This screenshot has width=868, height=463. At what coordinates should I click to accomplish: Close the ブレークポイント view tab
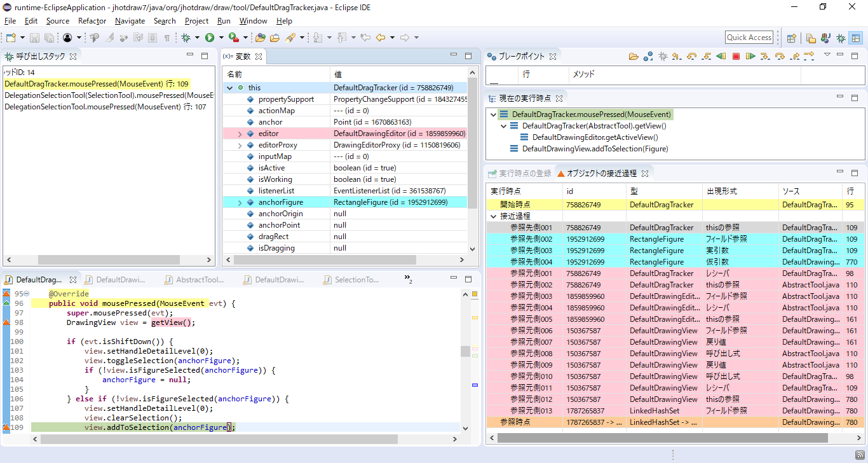point(553,56)
